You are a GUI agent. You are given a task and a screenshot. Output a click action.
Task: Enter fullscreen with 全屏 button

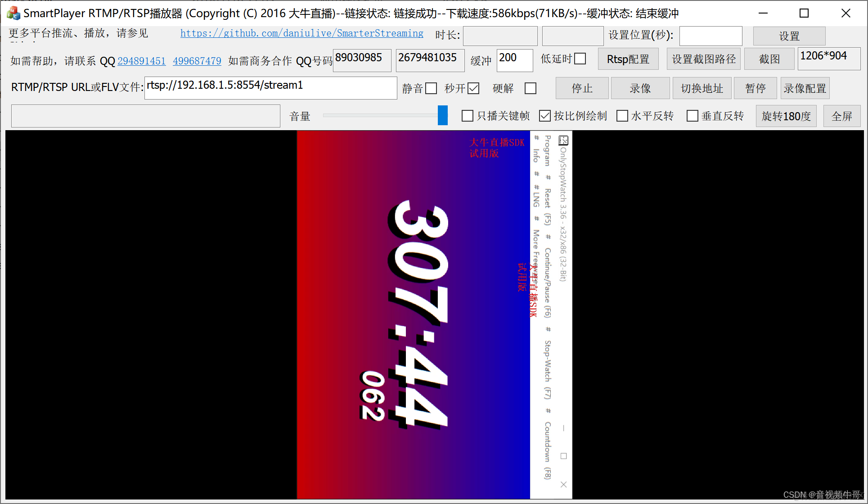tap(841, 116)
